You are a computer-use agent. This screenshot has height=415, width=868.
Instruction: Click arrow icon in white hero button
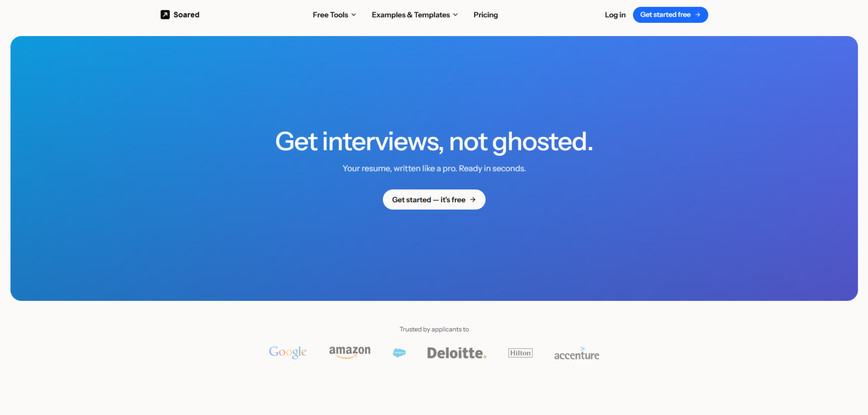pos(473,199)
